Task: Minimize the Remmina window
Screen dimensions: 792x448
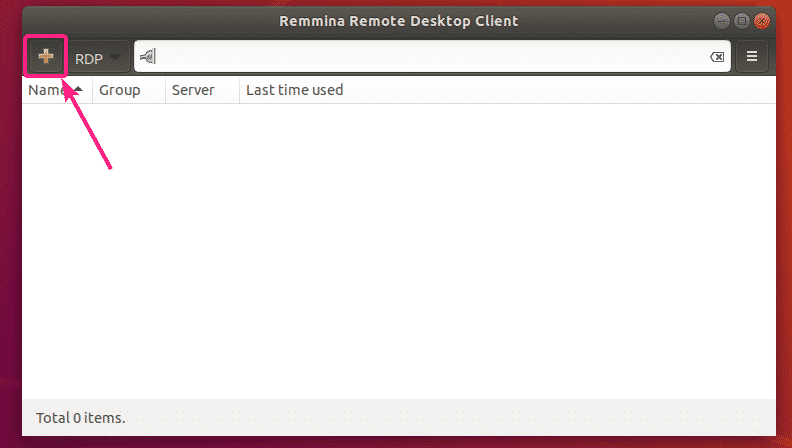Action: pos(721,20)
